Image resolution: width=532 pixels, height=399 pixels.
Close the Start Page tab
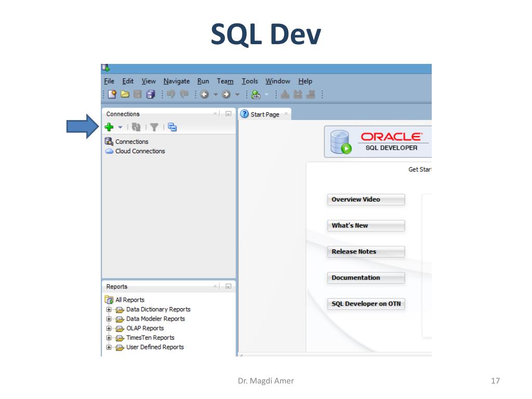tap(286, 114)
